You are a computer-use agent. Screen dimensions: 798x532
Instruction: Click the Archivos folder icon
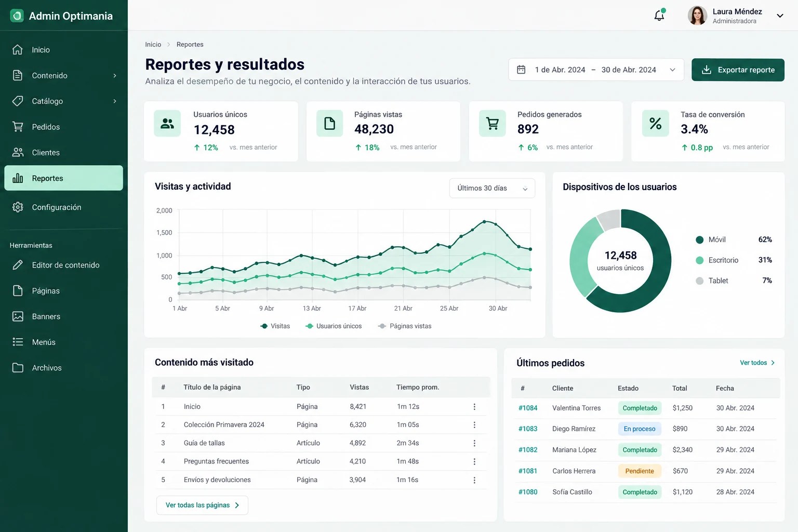pos(18,367)
